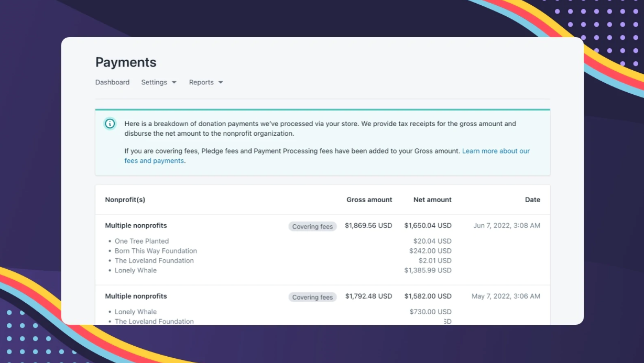
Task: Click the Covering fees badge for May 7 payment
Action: click(x=312, y=297)
